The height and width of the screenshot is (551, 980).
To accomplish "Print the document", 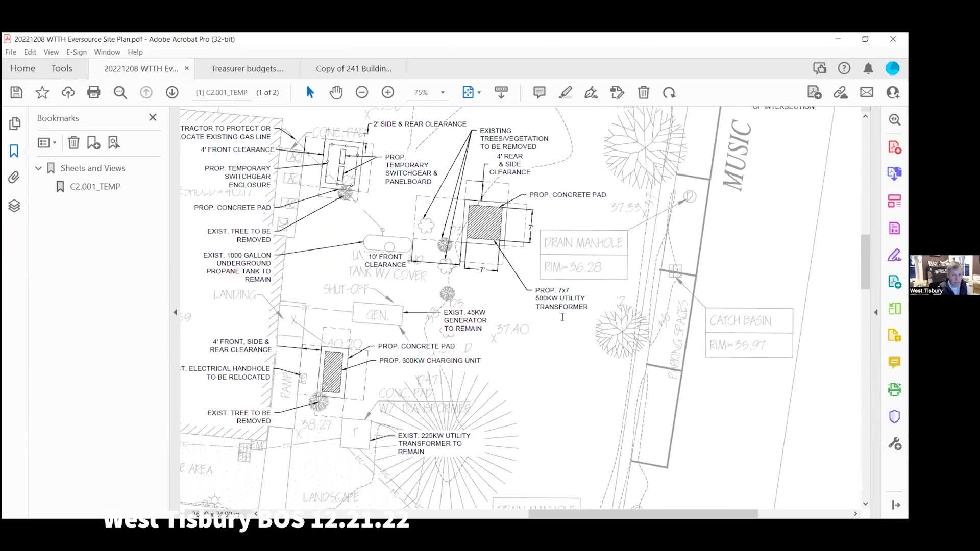I will point(94,92).
